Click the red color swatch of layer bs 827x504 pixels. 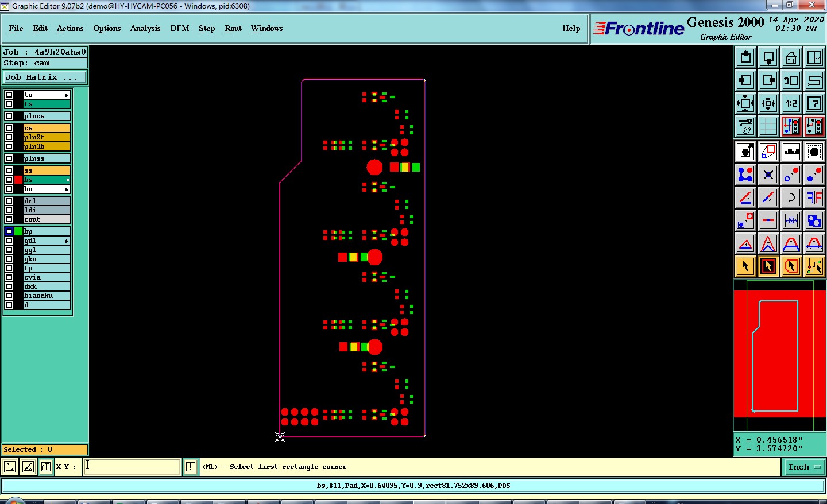[18, 180]
